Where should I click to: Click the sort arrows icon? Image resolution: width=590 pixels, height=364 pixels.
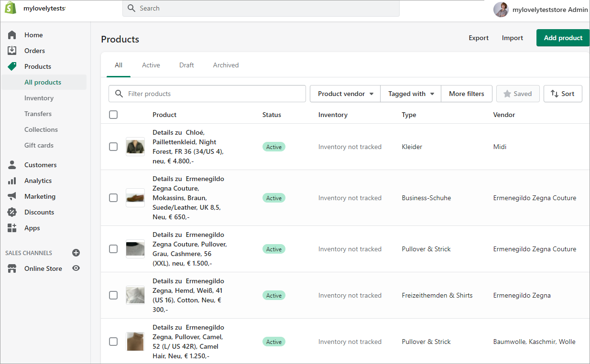555,94
